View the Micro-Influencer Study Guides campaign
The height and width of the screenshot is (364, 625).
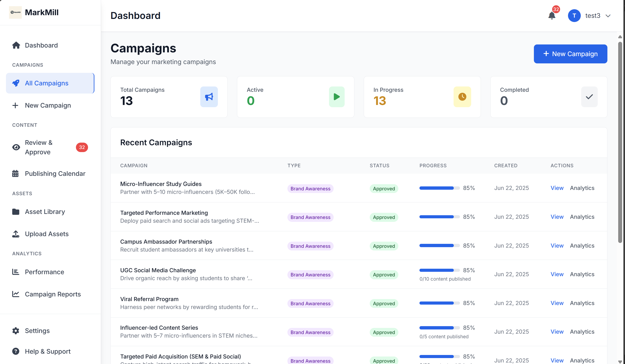(x=557, y=188)
